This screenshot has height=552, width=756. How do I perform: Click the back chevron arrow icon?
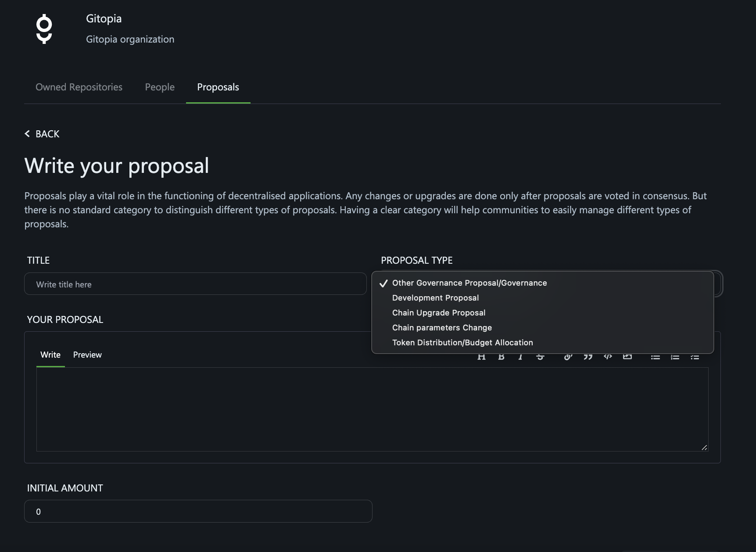click(27, 134)
